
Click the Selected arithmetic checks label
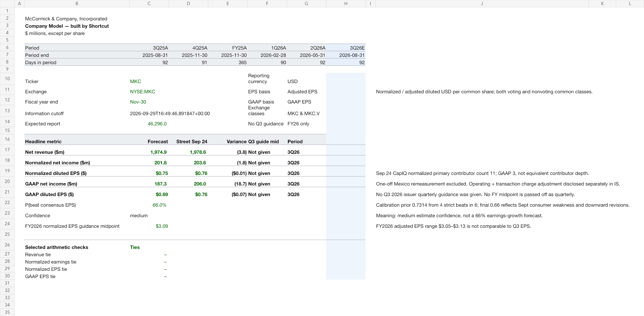pyautogui.click(x=56, y=247)
